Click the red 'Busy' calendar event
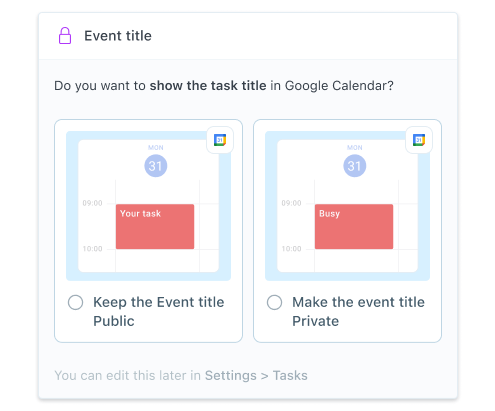Viewport: 495px width, 411px height. point(354,227)
